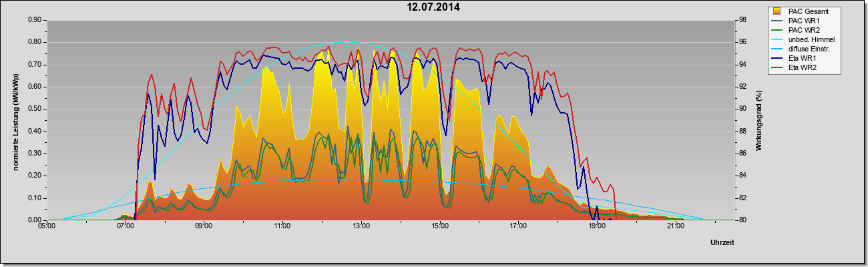Click the 05:00 time axis label
The width and height of the screenshot is (868, 267).
pyautogui.click(x=46, y=226)
